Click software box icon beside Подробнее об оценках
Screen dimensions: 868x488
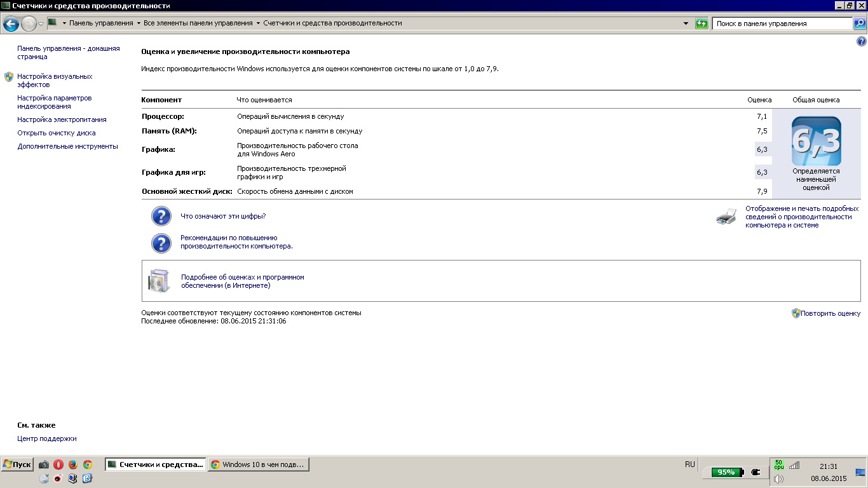point(159,281)
